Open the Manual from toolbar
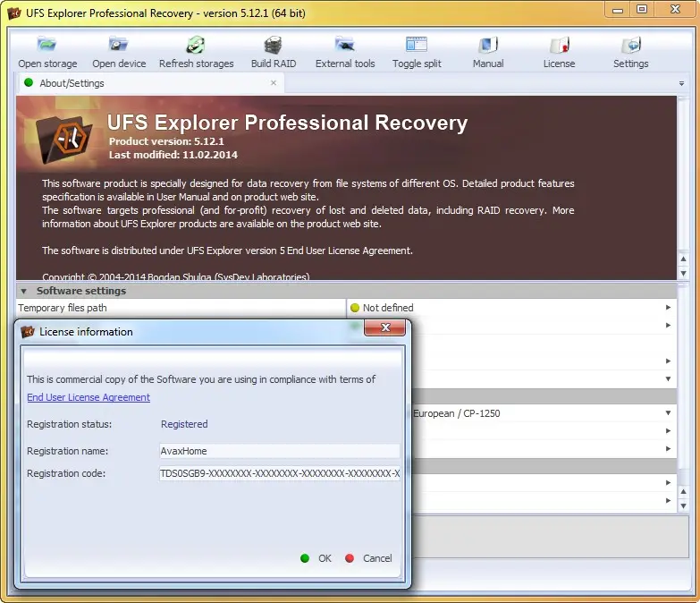 (488, 45)
